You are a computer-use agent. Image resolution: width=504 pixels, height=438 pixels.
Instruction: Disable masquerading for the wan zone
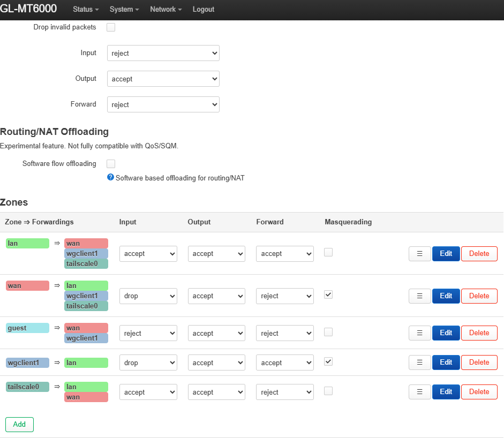(x=328, y=294)
